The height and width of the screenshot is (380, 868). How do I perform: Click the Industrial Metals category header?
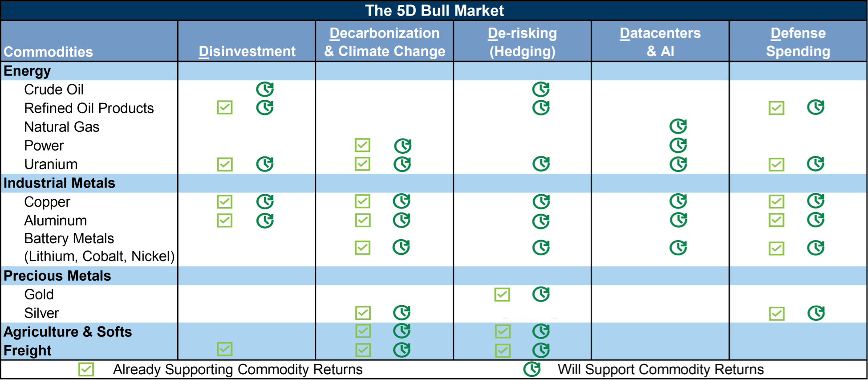[59, 183]
